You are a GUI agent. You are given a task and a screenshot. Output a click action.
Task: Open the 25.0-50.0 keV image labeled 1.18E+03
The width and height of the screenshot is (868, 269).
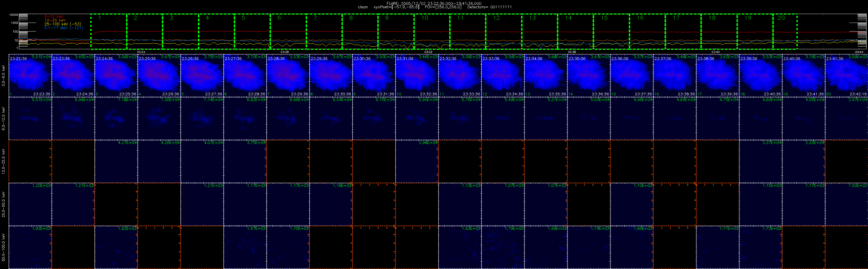click(331, 204)
